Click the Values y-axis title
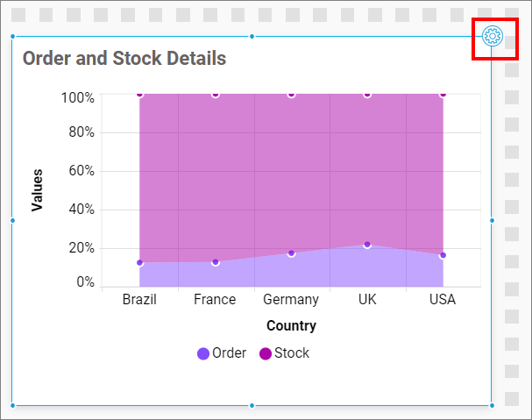Screen dimensions: 532x420 (37, 190)
